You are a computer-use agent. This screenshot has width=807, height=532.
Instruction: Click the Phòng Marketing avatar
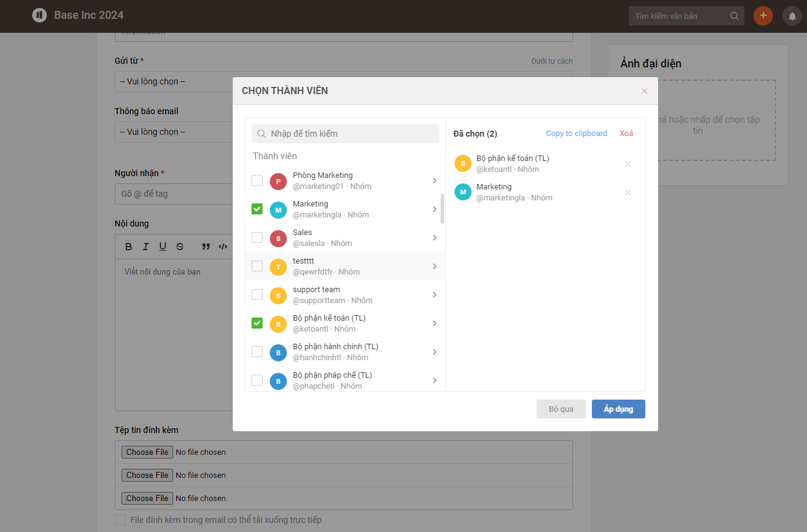[x=278, y=181]
